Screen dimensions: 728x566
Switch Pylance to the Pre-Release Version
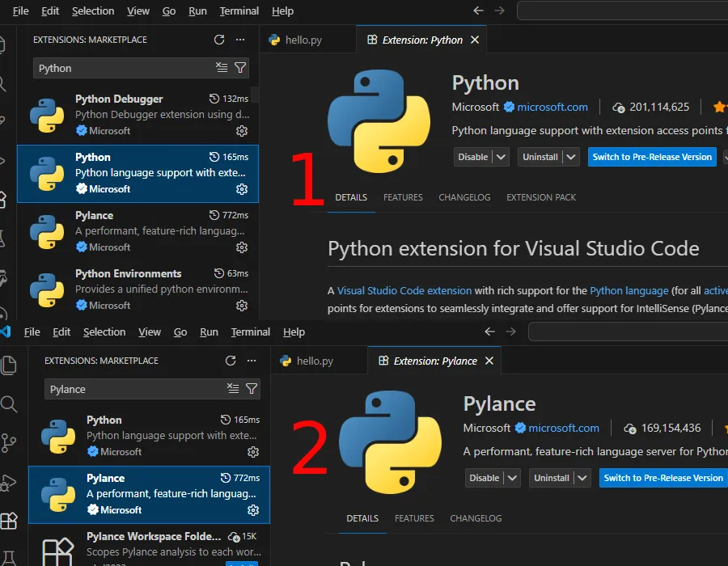click(662, 478)
